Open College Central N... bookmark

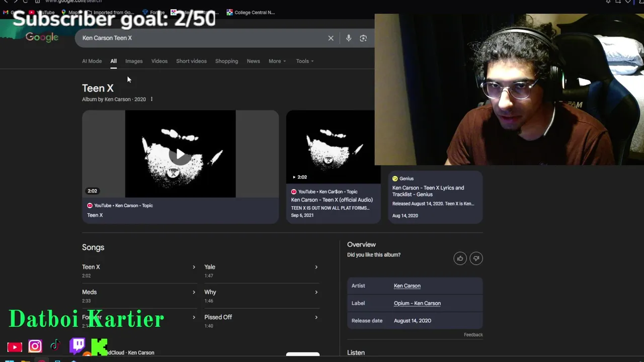251,13
